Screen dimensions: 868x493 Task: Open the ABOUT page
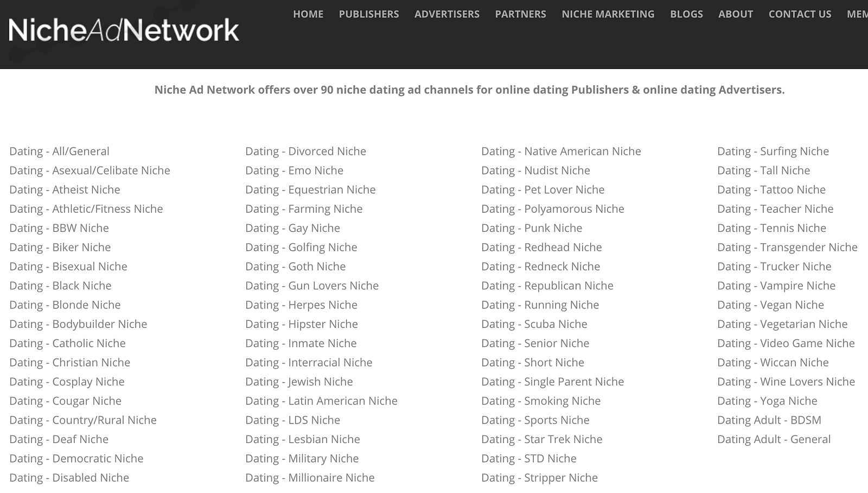[x=736, y=14]
